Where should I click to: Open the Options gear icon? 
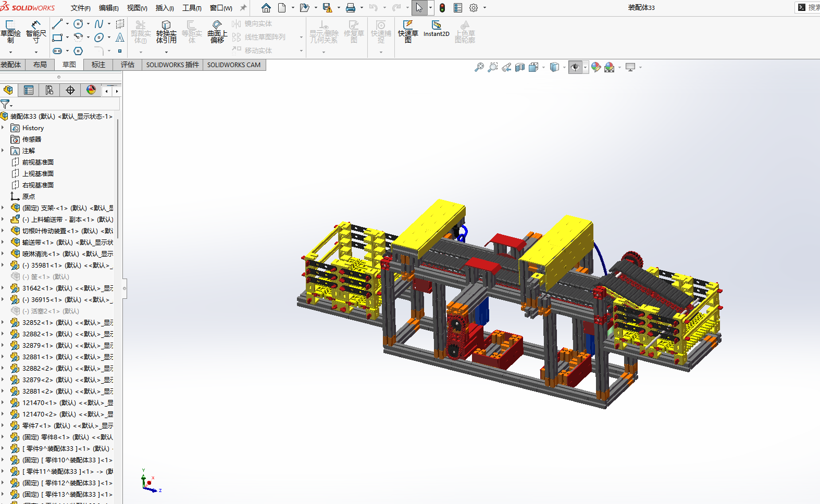tap(474, 8)
